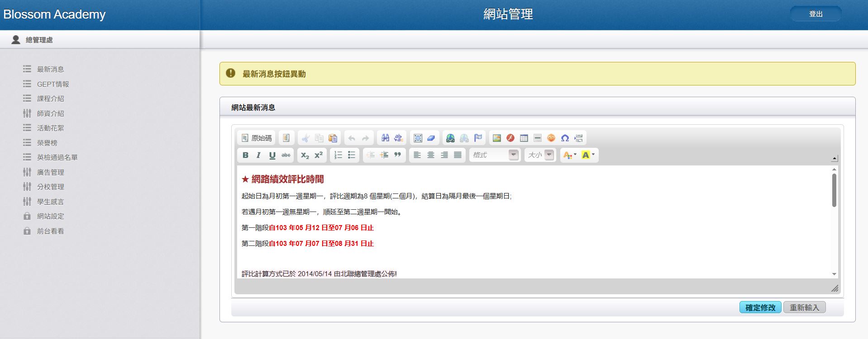Insert a table with the table icon
Image resolution: width=868 pixels, height=339 pixels.
[x=524, y=138]
